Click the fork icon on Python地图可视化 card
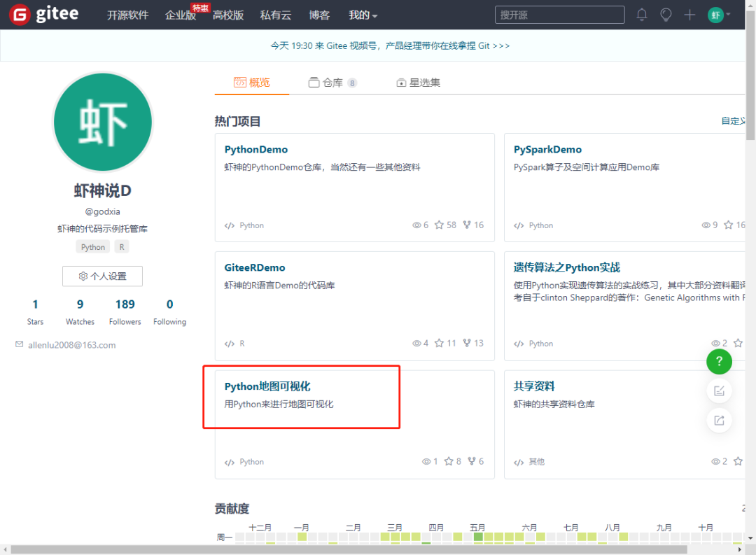 (472, 461)
